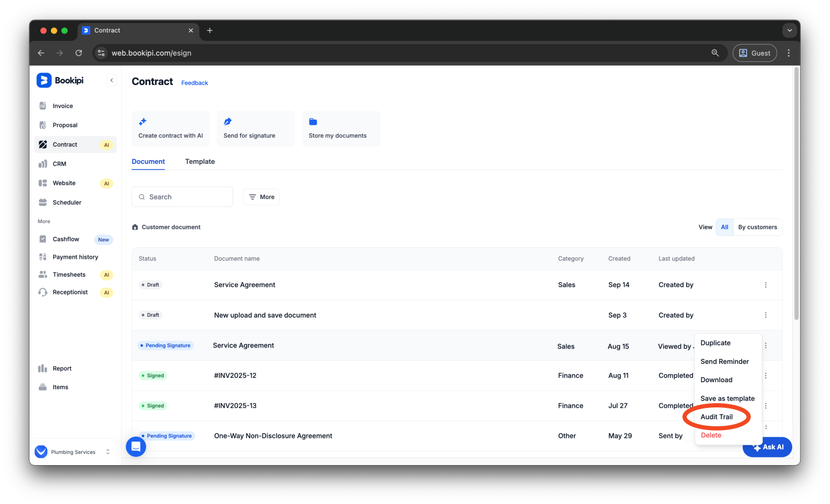The width and height of the screenshot is (830, 504).
Task: Click the Status column header
Action: tap(148, 259)
